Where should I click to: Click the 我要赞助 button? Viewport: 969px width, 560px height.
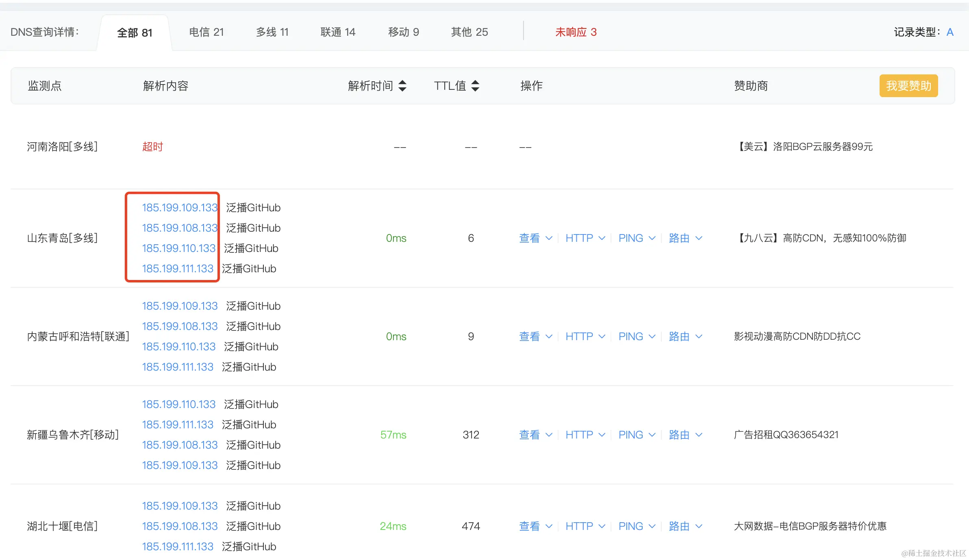pyautogui.click(x=908, y=86)
